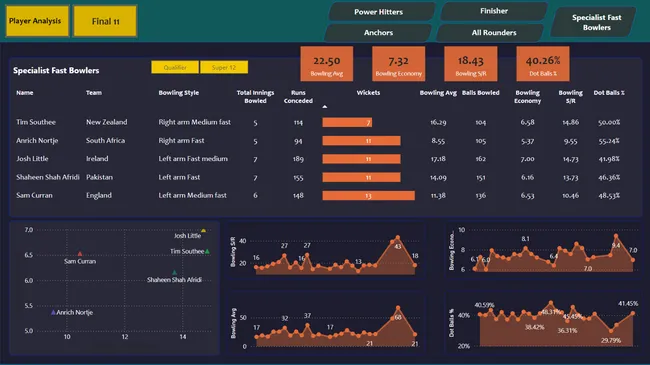
Task: Select the Shaheen Shah Afridi row name
Action: [x=48, y=177]
